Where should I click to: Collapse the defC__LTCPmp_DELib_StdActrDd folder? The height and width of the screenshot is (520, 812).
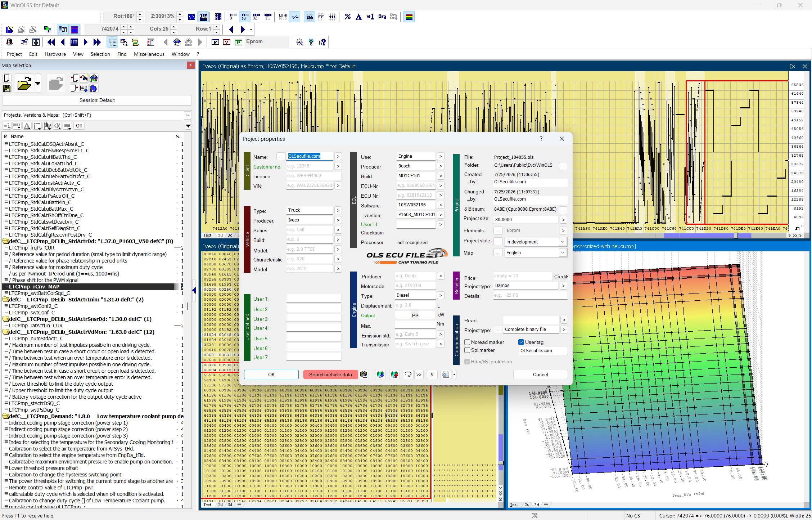5,241
